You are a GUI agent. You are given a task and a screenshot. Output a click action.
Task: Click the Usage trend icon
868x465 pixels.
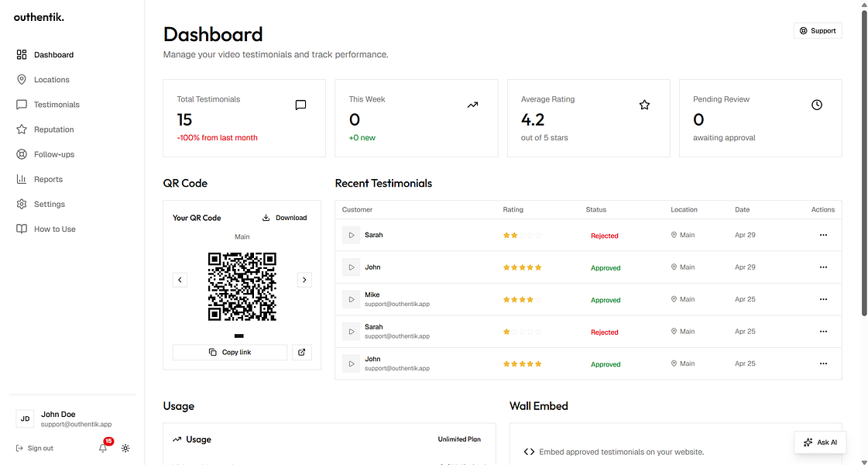[x=177, y=439]
